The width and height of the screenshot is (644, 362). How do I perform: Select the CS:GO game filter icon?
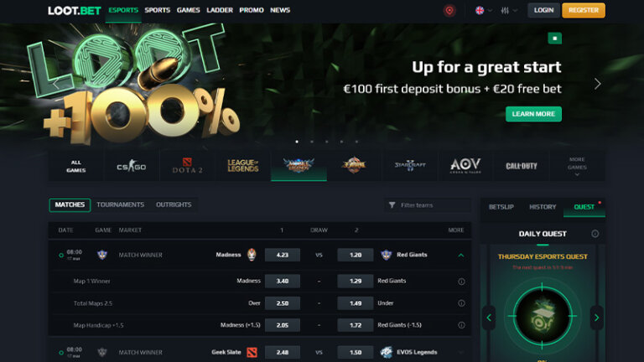tap(132, 166)
